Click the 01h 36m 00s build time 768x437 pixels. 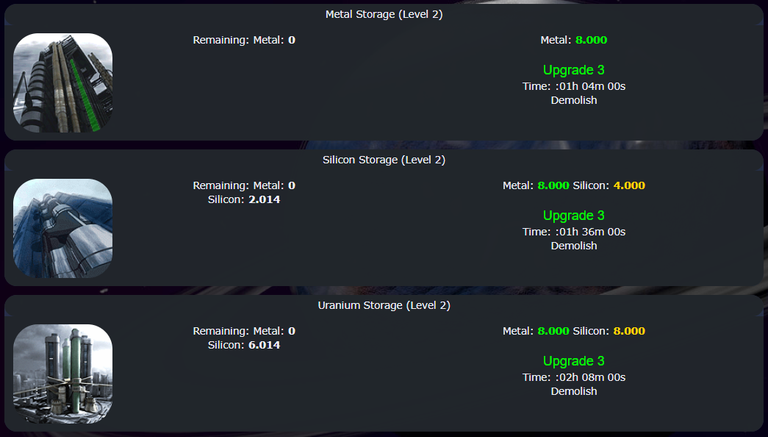point(592,232)
